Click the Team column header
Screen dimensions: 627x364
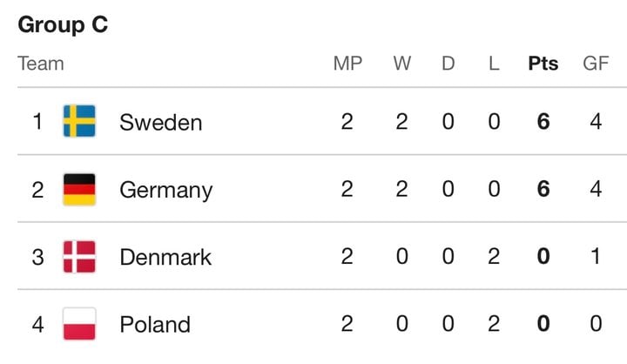pos(41,64)
